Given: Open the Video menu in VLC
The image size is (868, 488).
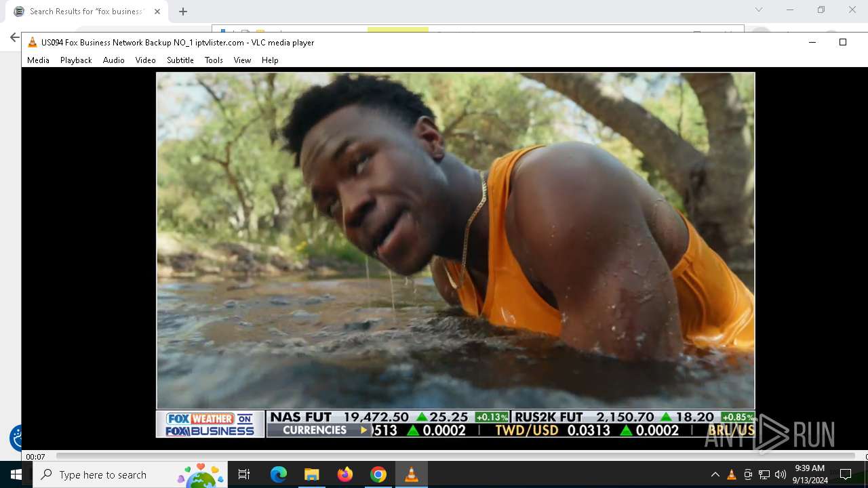Looking at the screenshot, I should pos(145,60).
